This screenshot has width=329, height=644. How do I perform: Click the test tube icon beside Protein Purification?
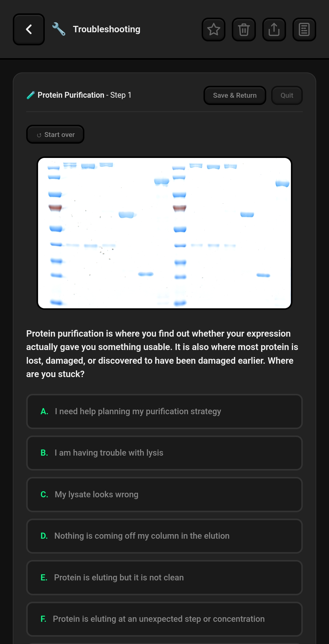point(30,95)
